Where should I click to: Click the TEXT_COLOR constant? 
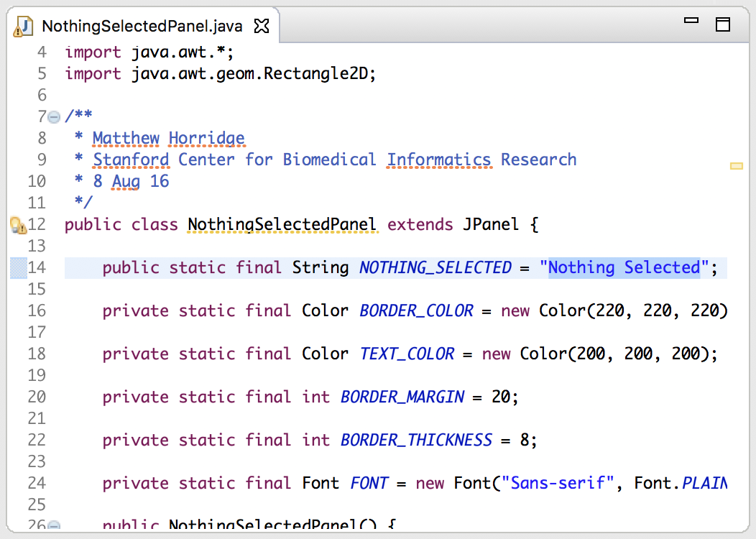(407, 354)
